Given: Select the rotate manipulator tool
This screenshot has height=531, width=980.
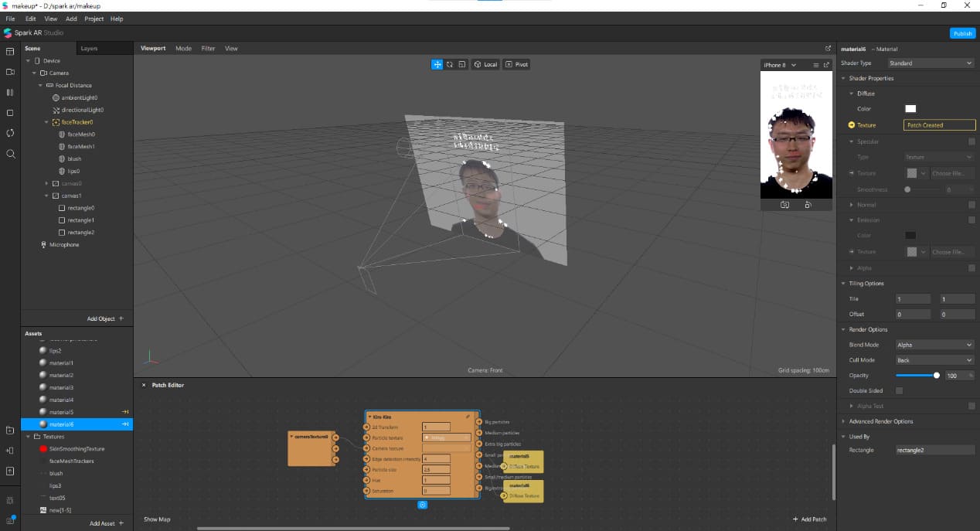Looking at the screenshot, I should [x=450, y=64].
